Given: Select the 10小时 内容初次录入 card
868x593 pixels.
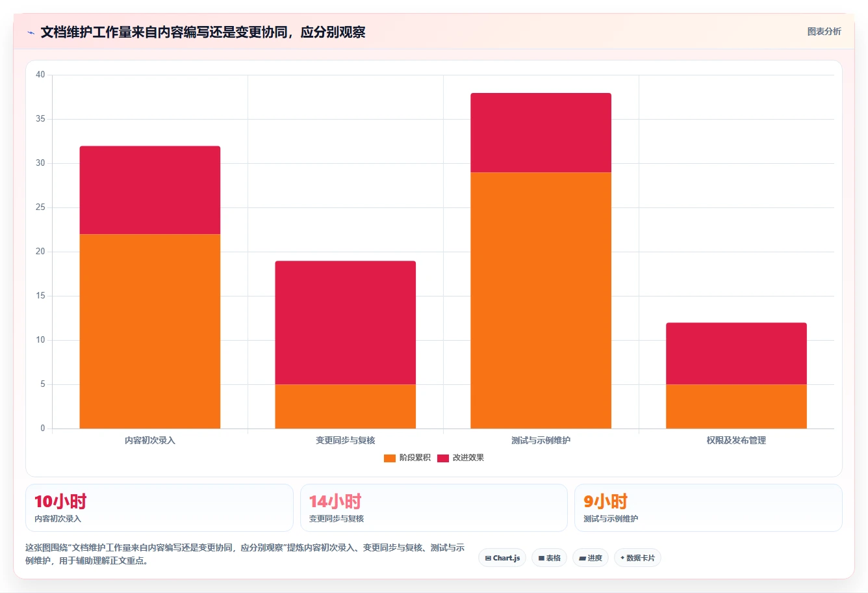Looking at the screenshot, I should click(x=159, y=508).
